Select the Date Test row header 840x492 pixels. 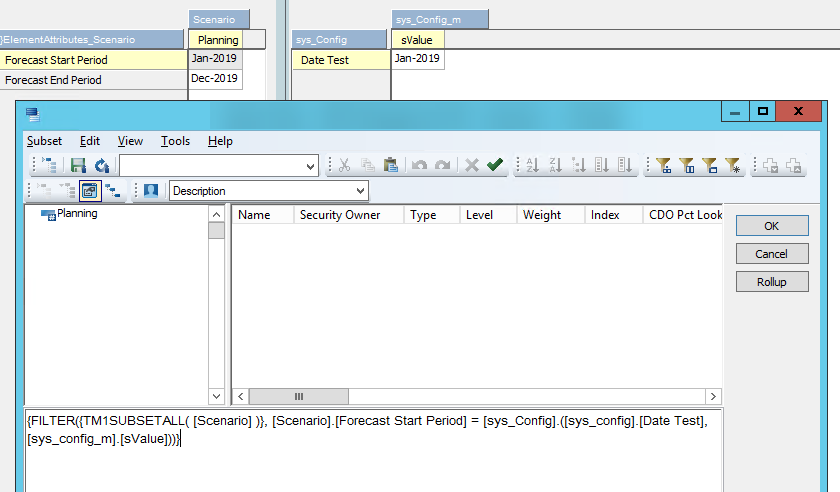341,60
